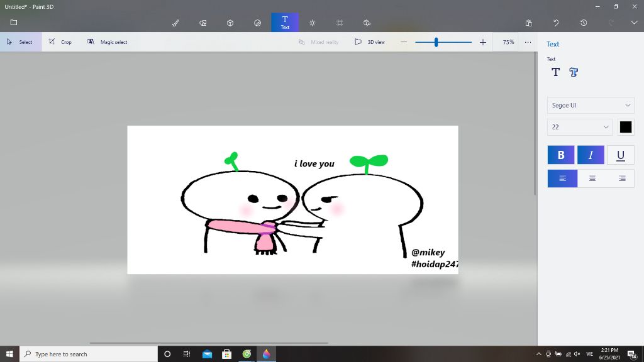Show hidden system tray icons
644x362 pixels.
click(538, 354)
